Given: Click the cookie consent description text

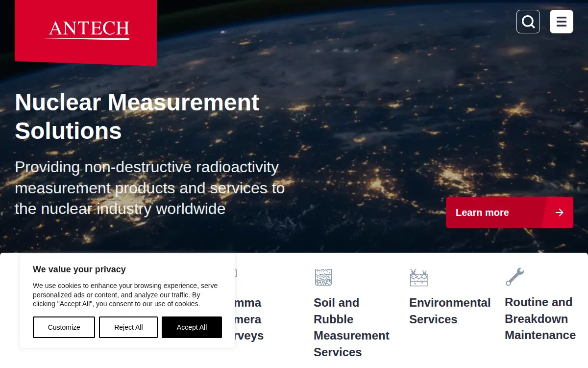Looking at the screenshot, I should (x=125, y=295).
